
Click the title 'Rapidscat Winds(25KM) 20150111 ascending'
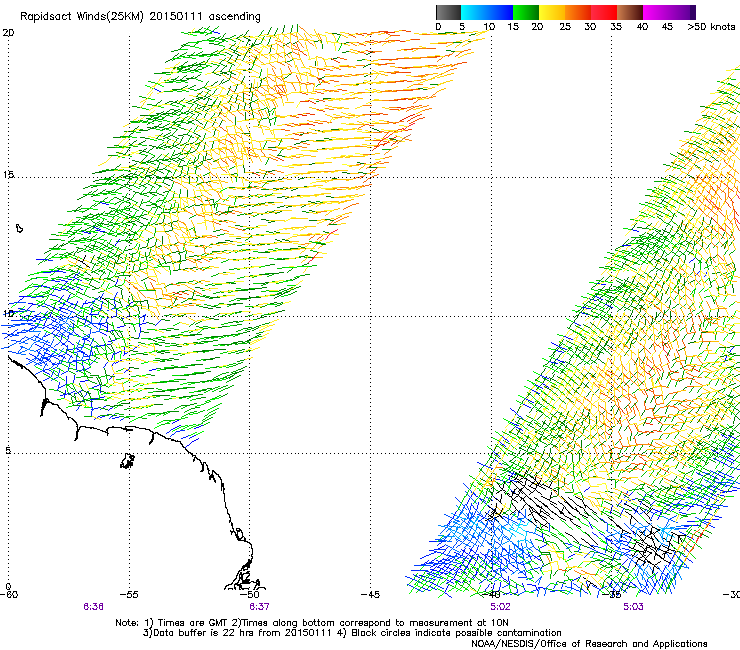coord(140,17)
